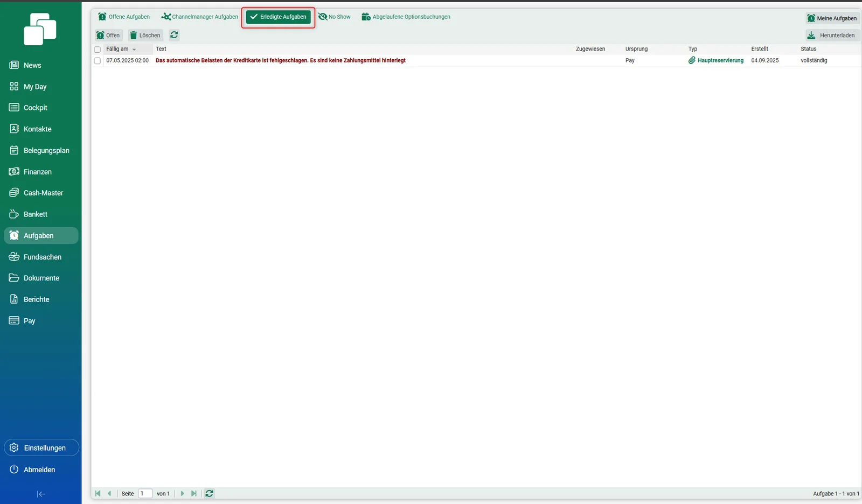Refresh the list using toolbar refresh icon
The image size is (862, 504).
[x=174, y=35]
